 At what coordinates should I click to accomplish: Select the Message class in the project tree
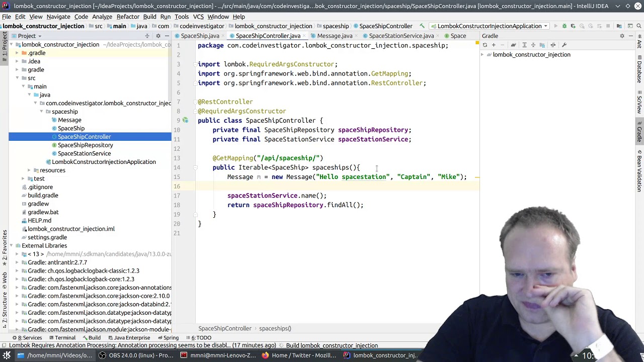69,120
